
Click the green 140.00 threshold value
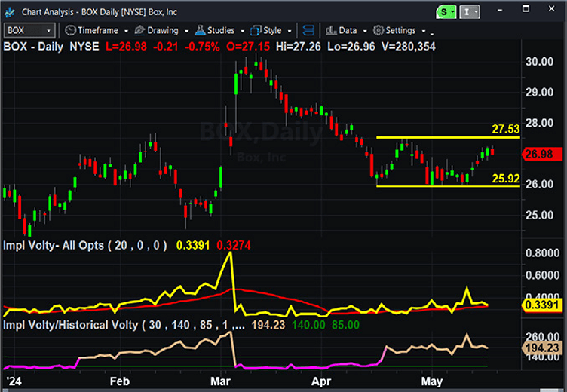pyautogui.click(x=308, y=325)
